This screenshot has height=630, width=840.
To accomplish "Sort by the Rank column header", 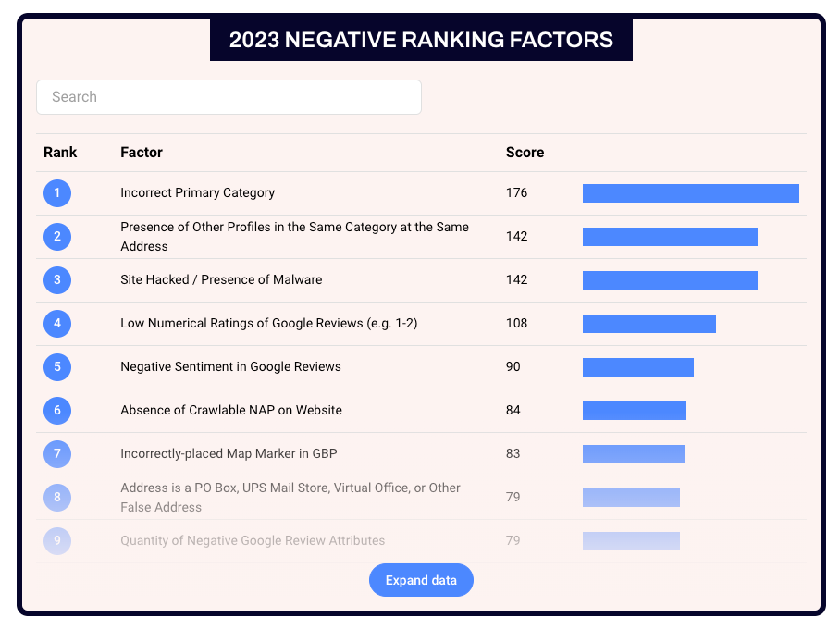I will [60, 152].
